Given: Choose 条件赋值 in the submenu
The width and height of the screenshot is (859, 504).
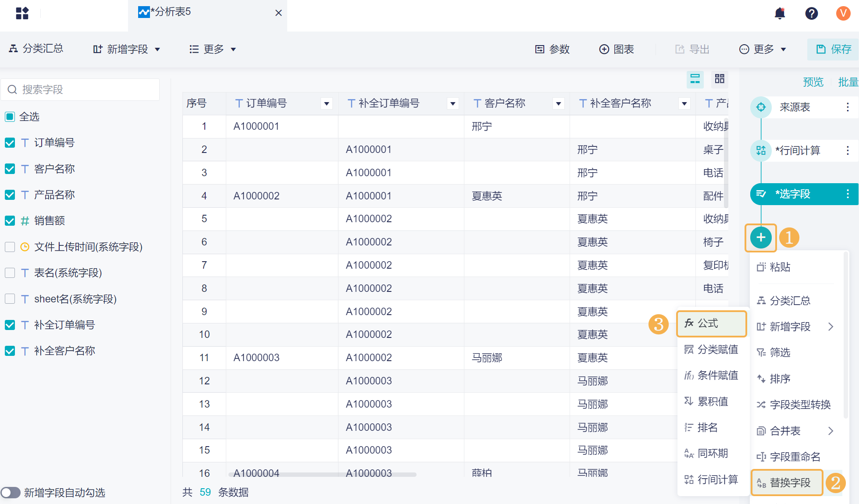Looking at the screenshot, I should click(711, 375).
